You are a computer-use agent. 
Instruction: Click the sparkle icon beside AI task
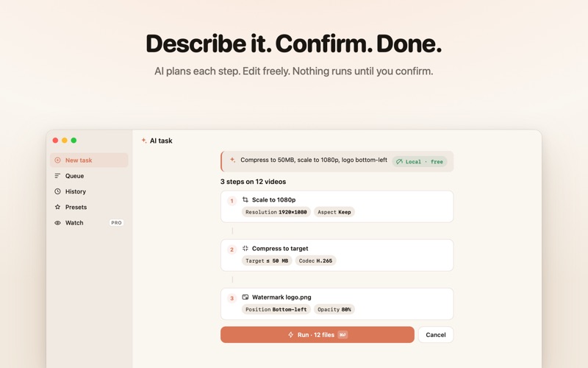click(143, 141)
